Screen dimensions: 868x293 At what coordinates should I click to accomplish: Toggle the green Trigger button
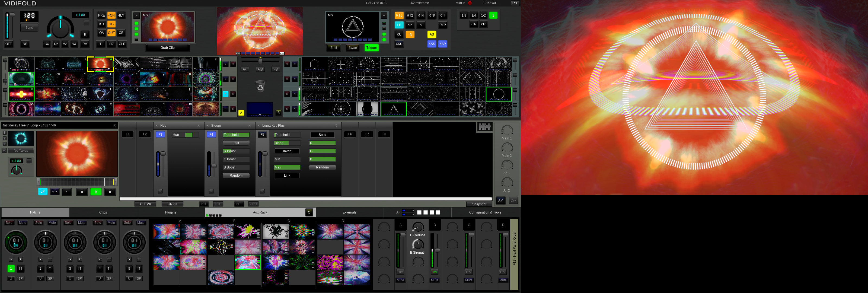point(372,48)
